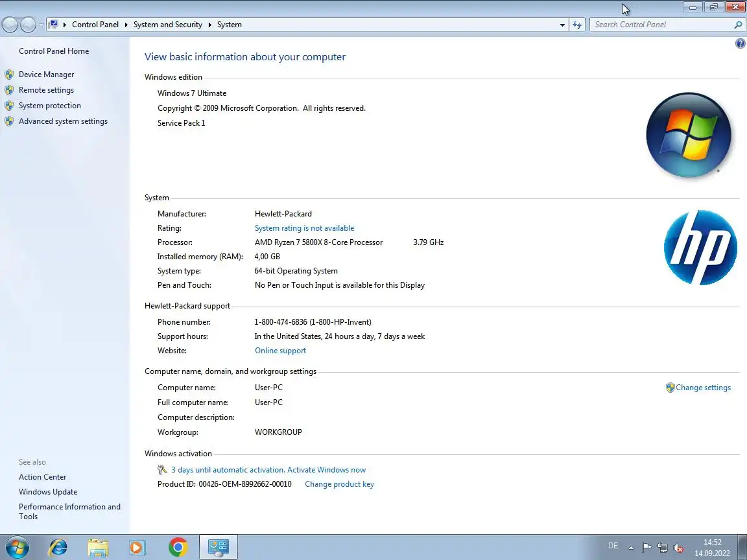
Task: Go back with the Back arrow button
Action: click(10, 25)
